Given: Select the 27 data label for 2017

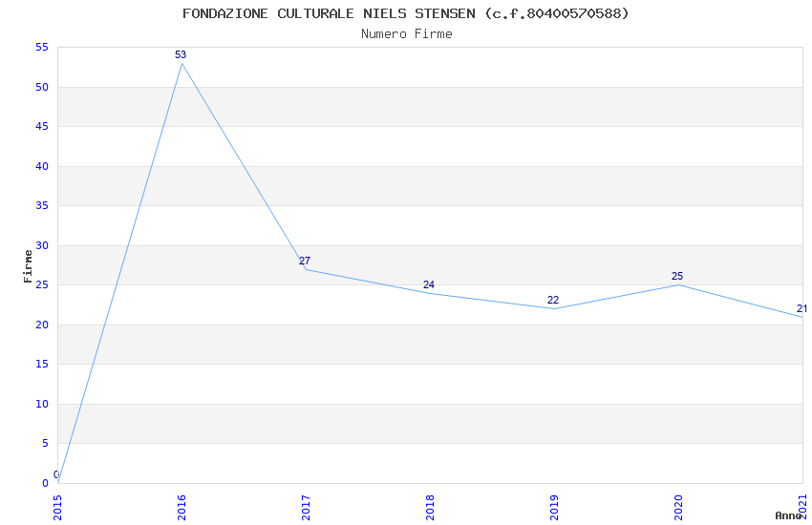Looking at the screenshot, I should (x=305, y=261).
